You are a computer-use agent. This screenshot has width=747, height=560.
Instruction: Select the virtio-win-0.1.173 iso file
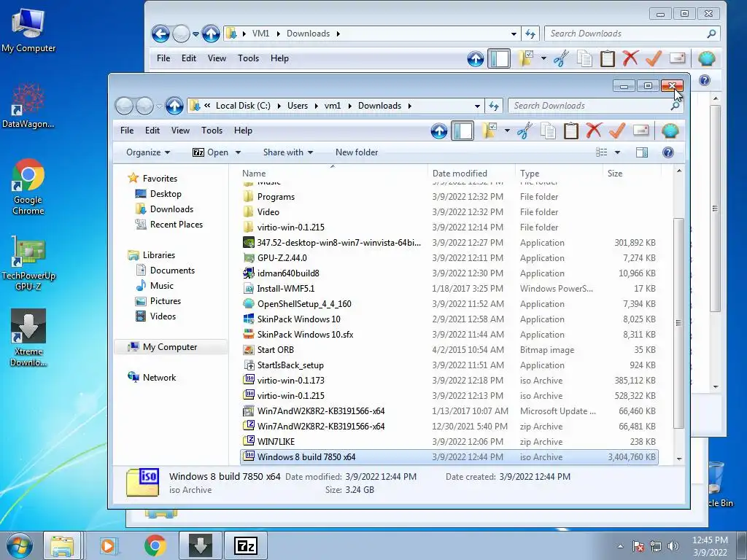pos(449,381)
